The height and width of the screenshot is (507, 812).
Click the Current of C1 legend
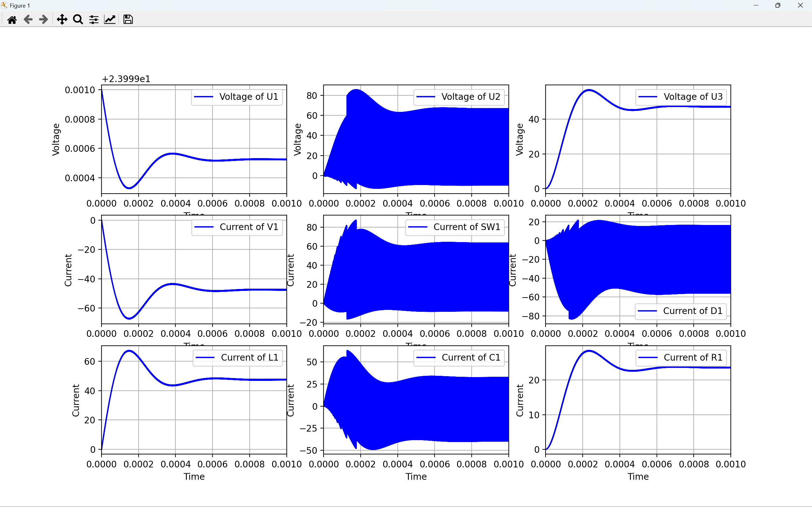[459, 358]
